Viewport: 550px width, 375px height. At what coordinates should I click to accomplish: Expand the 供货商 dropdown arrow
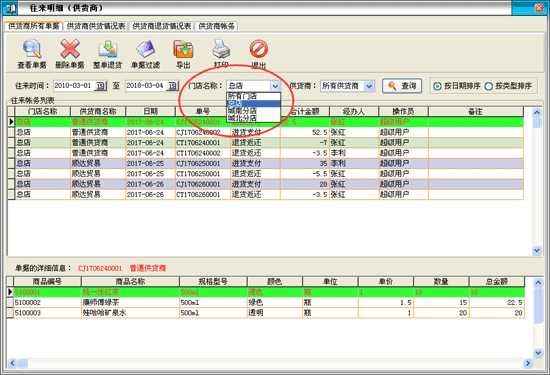(x=369, y=86)
